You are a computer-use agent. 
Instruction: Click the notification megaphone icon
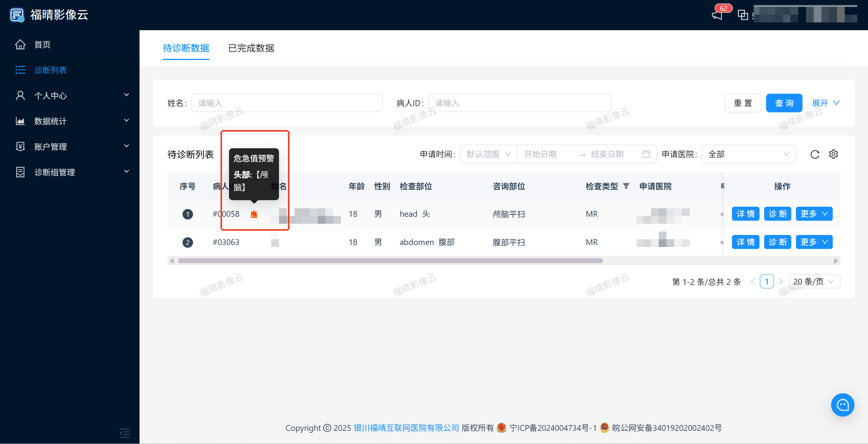point(717,15)
